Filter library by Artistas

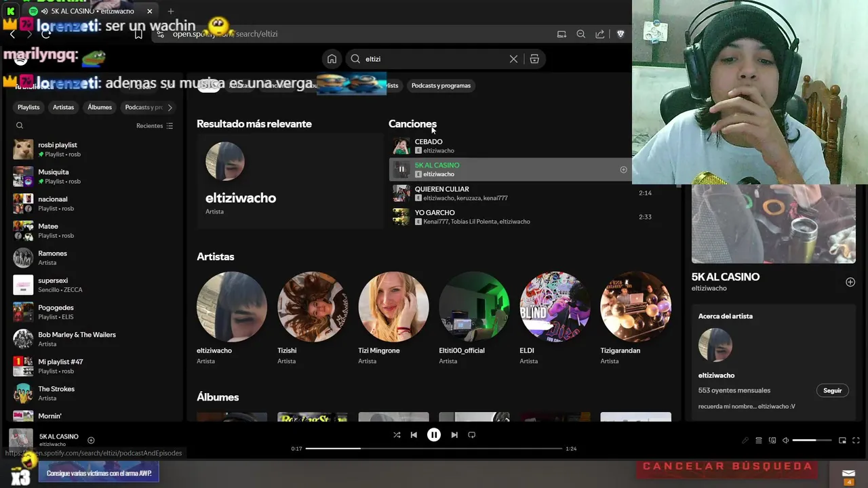63,107
